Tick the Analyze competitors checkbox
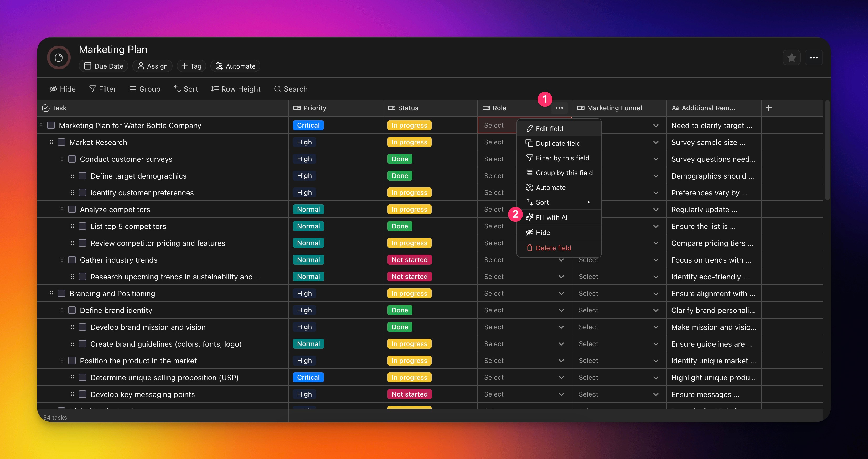The height and width of the screenshot is (459, 868). (x=72, y=210)
